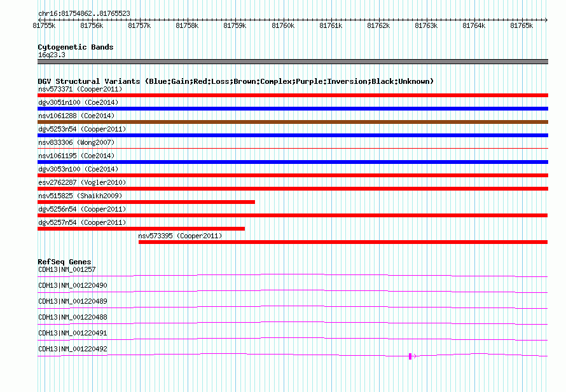Open the Cytogenetic Bands track title

coord(76,47)
